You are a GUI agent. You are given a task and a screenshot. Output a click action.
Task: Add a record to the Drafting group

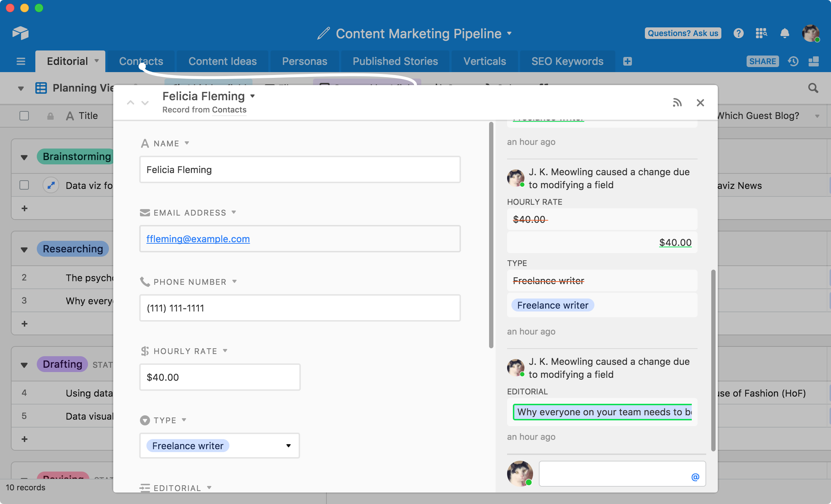[25, 439]
